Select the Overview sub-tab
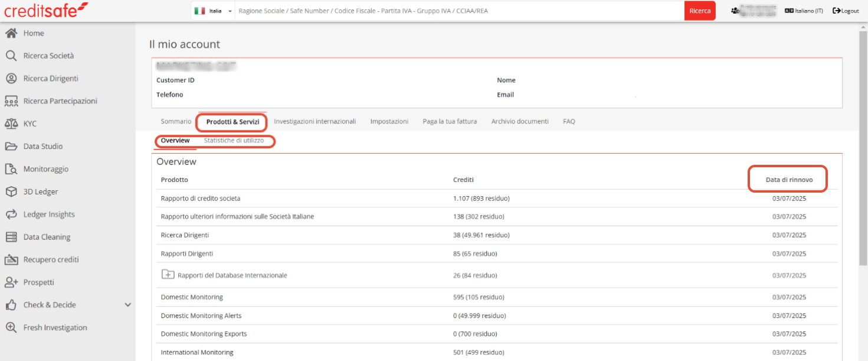The height and width of the screenshot is (361, 868). [175, 141]
